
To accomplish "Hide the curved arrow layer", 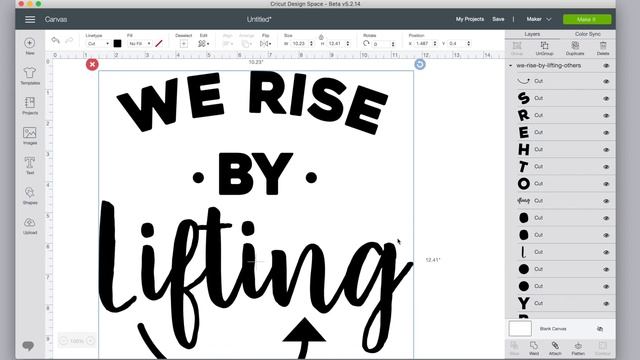I will pyautogui.click(x=606, y=82).
